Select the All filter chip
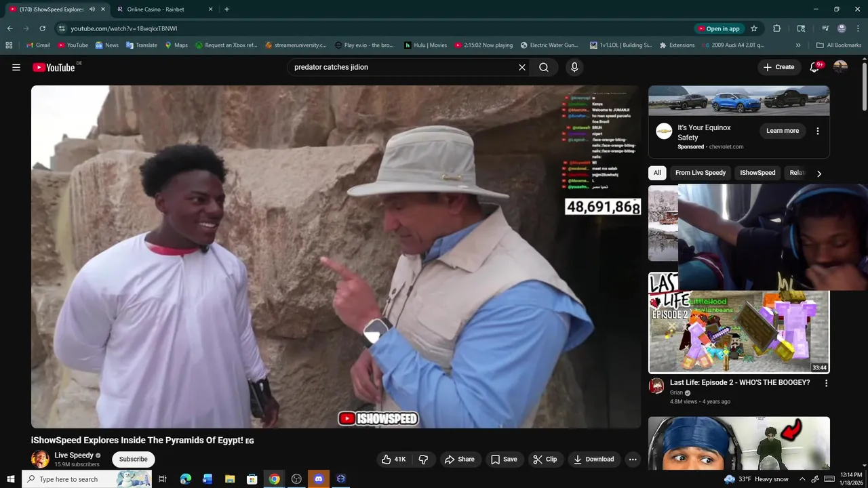The width and height of the screenshot is (868, 488). click(x=657, y=173)
